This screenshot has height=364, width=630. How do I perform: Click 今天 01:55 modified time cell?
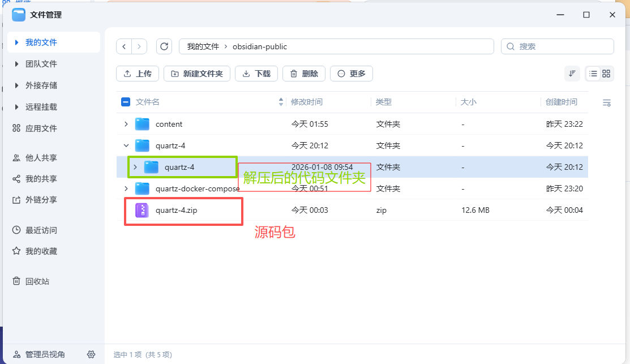coord(310,124)
